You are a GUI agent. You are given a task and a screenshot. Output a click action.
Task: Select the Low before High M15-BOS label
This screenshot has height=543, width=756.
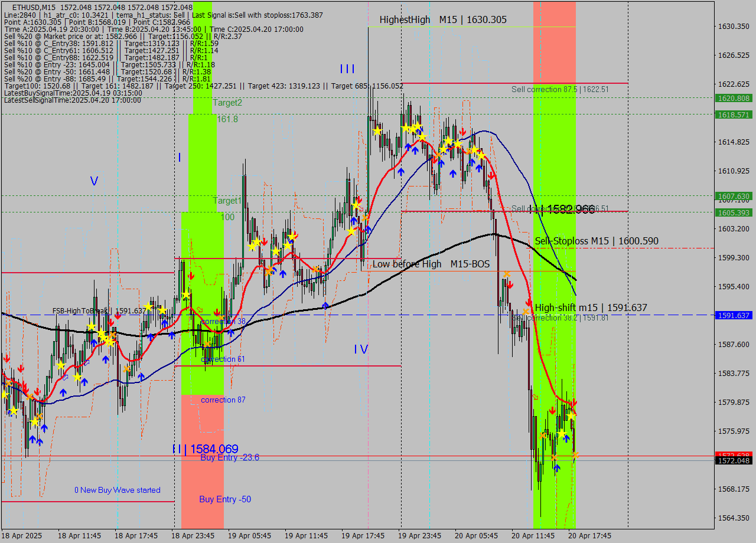click(431, 264)
